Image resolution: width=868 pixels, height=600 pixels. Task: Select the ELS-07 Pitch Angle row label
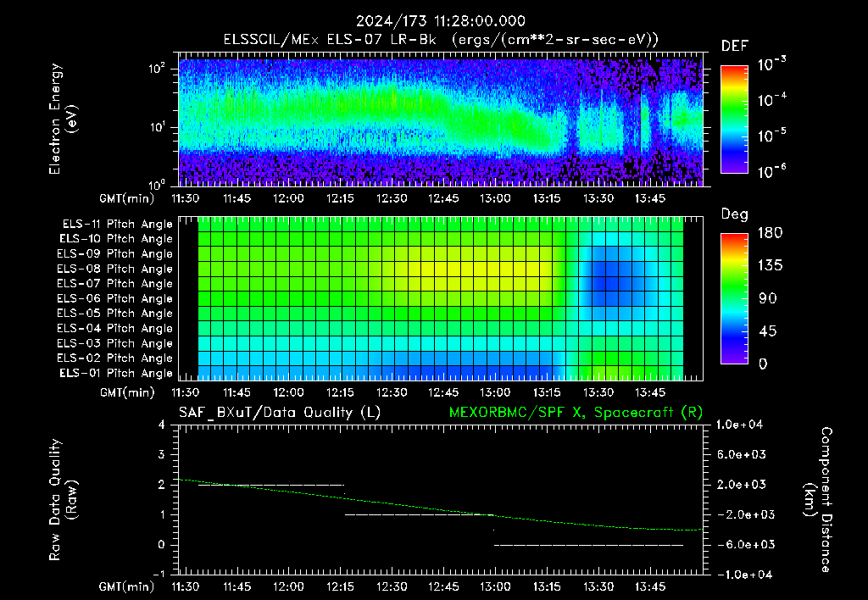coord(114,283)
